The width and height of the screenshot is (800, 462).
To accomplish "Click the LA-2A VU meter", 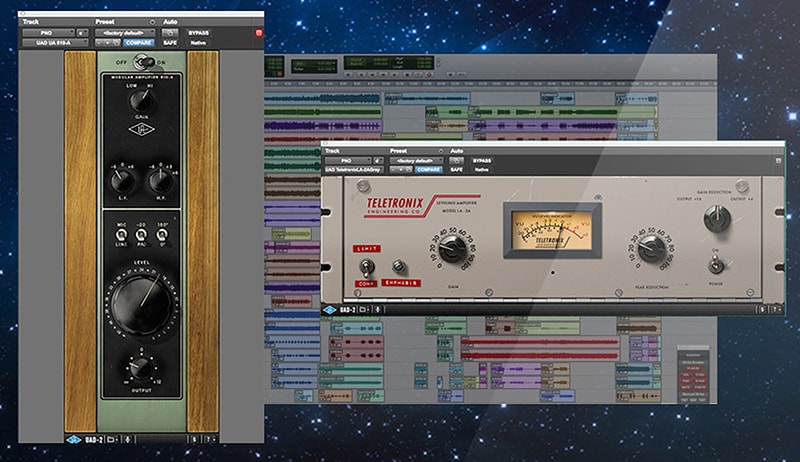I will (x=553, y=230).
